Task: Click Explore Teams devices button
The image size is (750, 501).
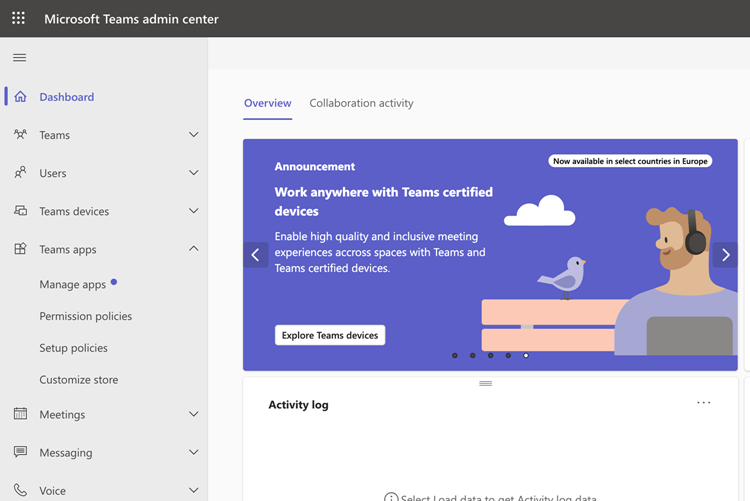Action: pyautogui.click(x=330, y=335)
